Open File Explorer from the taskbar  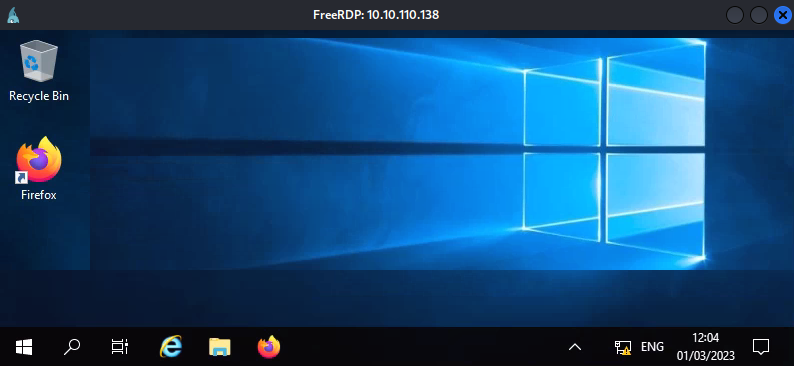pyautogui.click(x=219, y=347)
